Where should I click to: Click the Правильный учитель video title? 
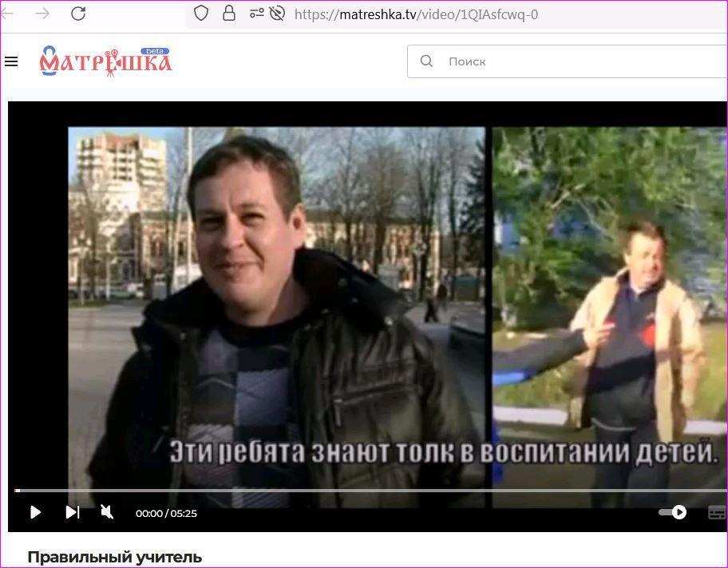click(x=115, y=557)
